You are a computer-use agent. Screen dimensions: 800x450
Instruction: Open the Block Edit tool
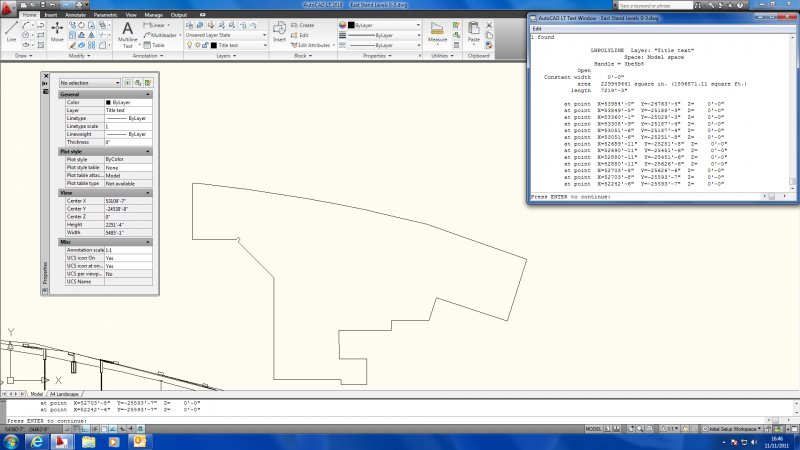(300, 35)
